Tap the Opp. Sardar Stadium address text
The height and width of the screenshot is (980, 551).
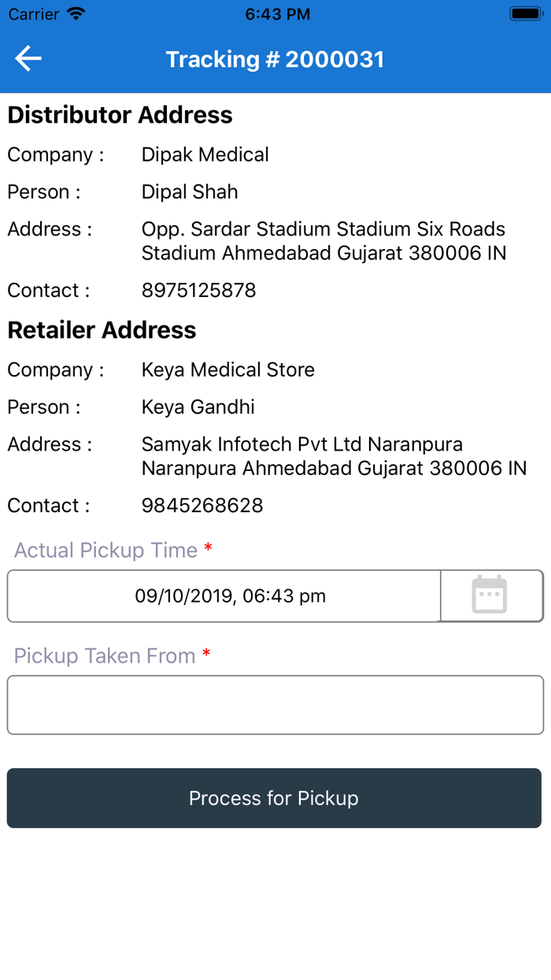(324, 241)
